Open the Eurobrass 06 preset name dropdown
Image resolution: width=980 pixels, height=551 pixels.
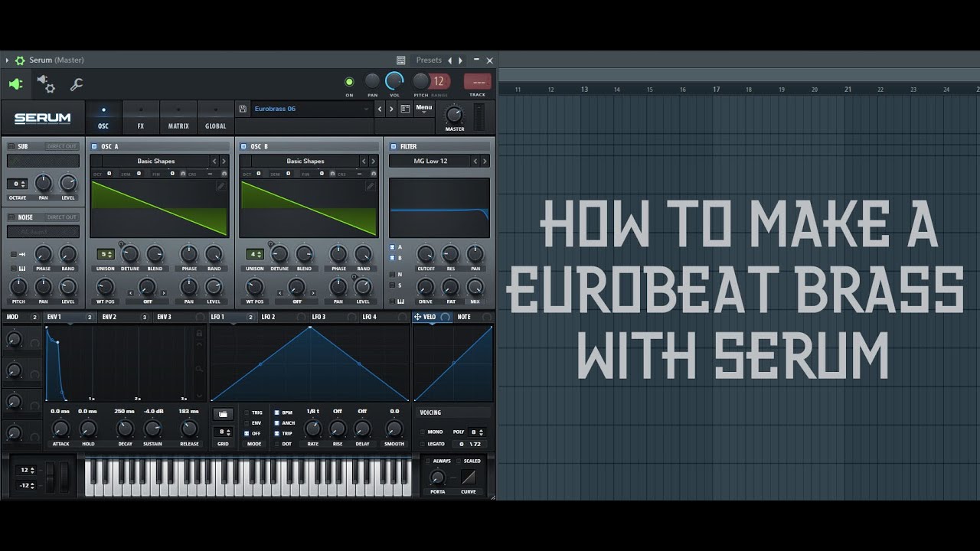pos(312,109)
